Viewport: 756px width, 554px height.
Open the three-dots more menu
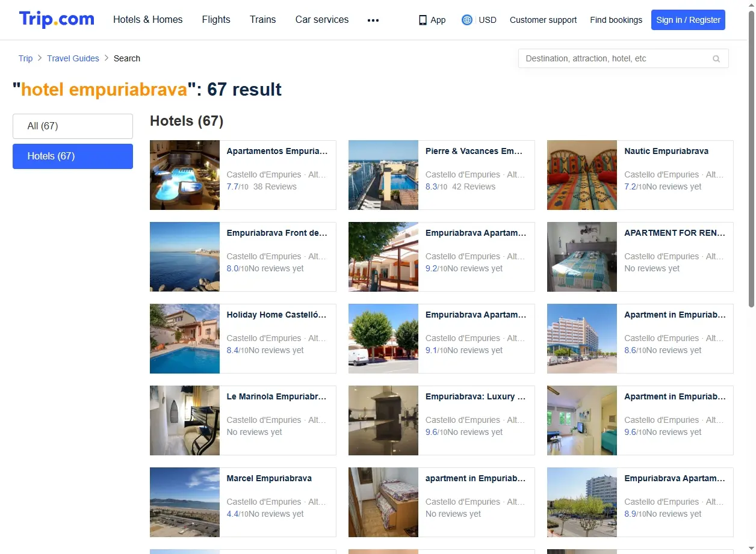click(373, 20)
